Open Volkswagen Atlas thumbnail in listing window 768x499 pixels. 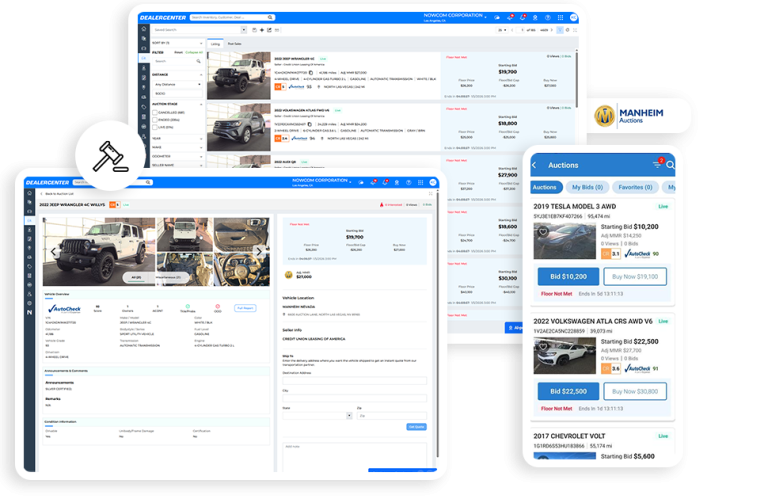tap(239, 127)
